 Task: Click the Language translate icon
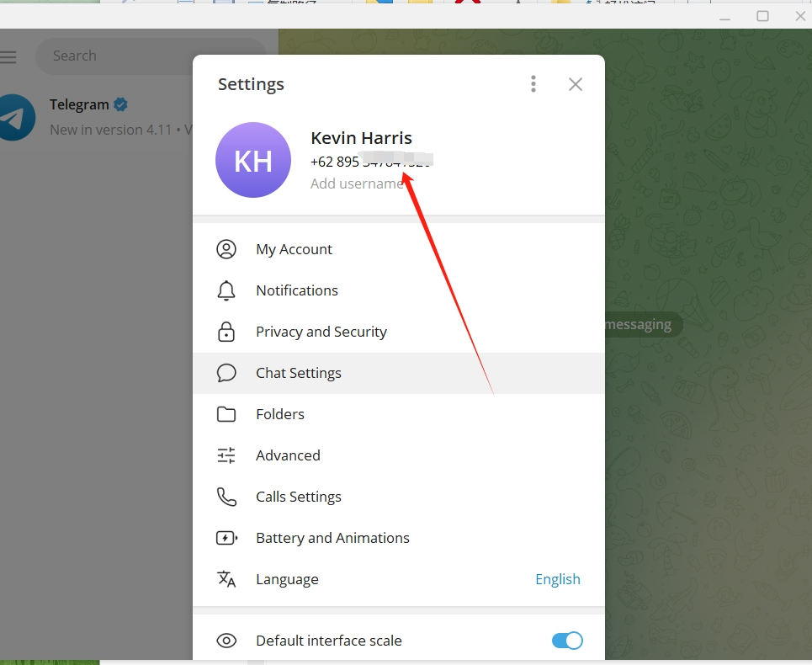pyautogui.click(x=226, y=579)
